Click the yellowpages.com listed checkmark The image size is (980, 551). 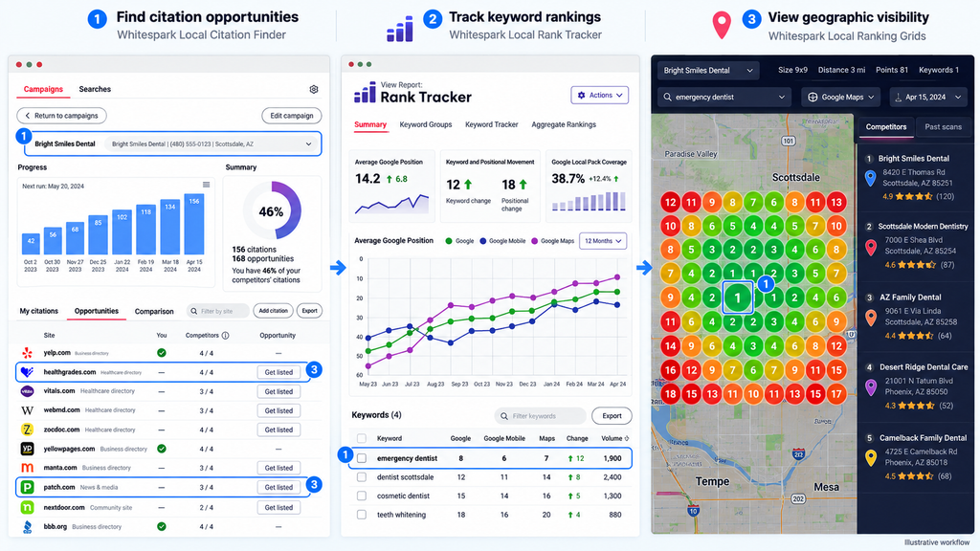coord(161,449)
